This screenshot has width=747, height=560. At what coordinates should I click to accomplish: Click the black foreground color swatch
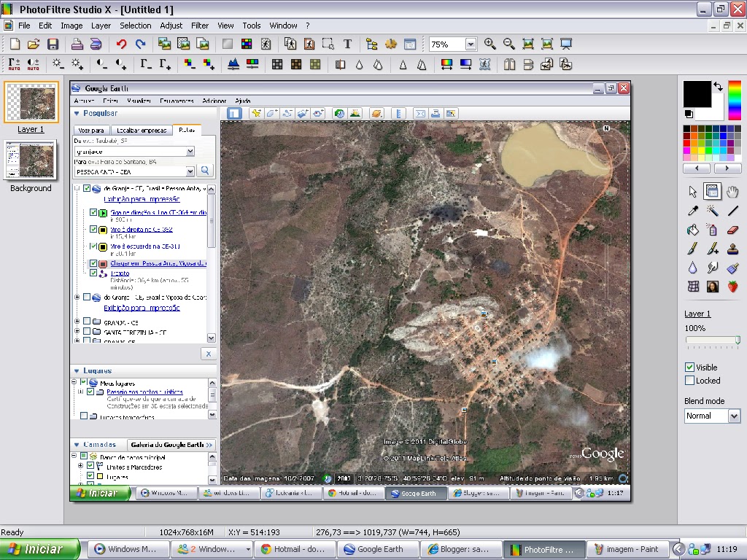697,94
